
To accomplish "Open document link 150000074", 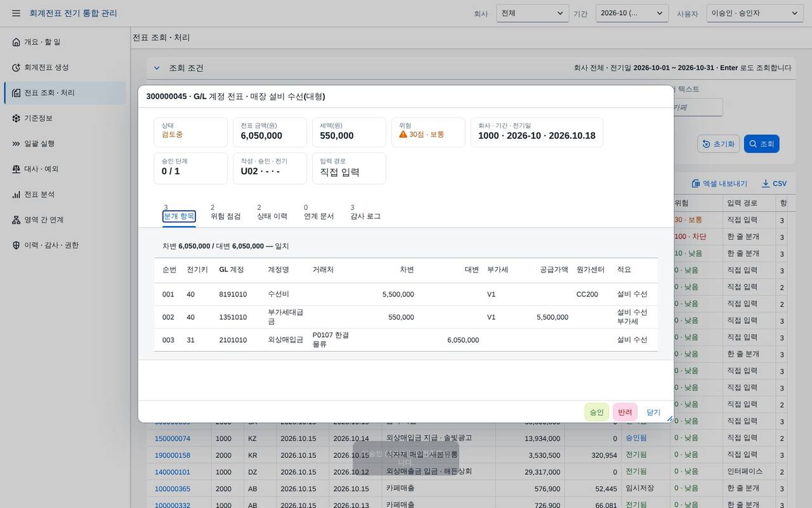I will click(173, 438).
